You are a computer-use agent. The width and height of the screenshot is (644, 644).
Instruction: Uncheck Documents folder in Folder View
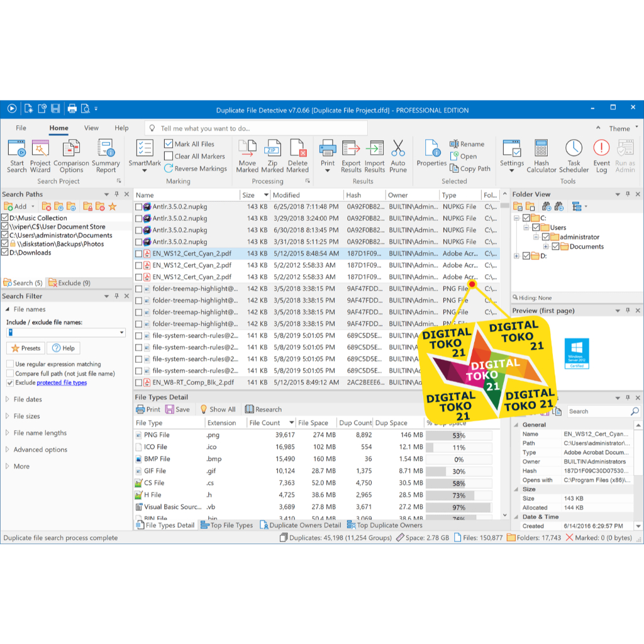click(x=555, y=247)
